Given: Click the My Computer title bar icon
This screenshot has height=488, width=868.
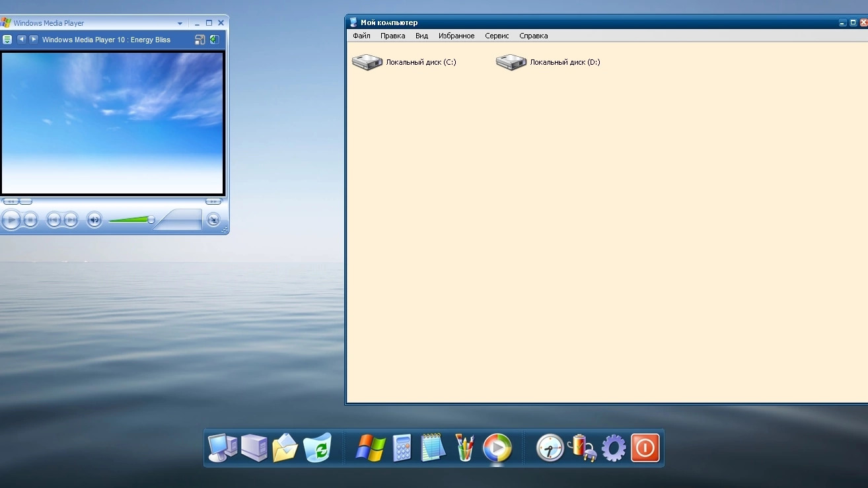Looking at the screenshot, I should [x=353, y=22].
